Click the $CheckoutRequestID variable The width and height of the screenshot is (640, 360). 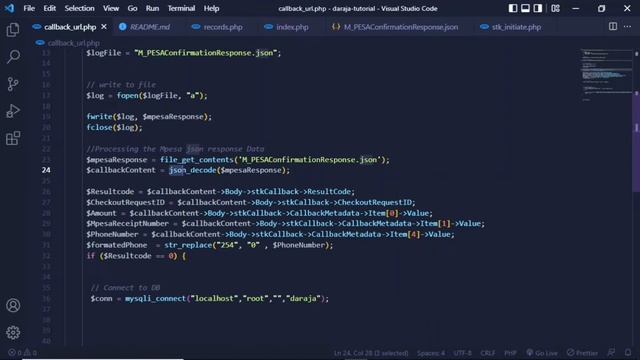[125, 202]
